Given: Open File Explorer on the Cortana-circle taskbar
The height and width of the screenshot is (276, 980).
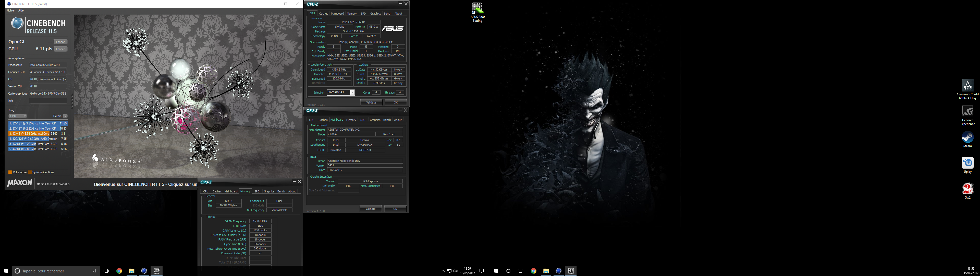Looking at the screenshot, I should pos(546,271).
